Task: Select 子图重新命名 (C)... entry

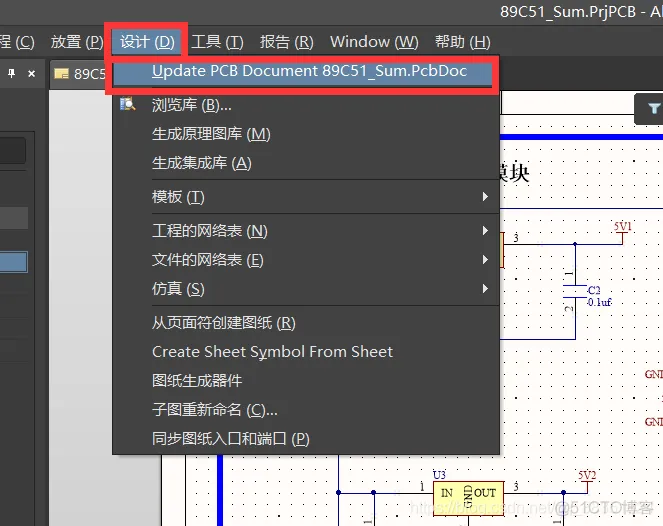Action: pos(306,410)
